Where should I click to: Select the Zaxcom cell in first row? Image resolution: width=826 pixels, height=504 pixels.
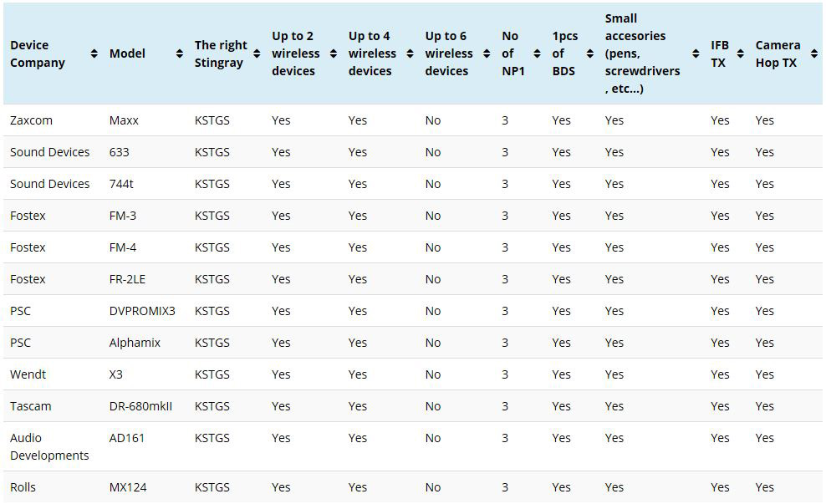[32, 120]
